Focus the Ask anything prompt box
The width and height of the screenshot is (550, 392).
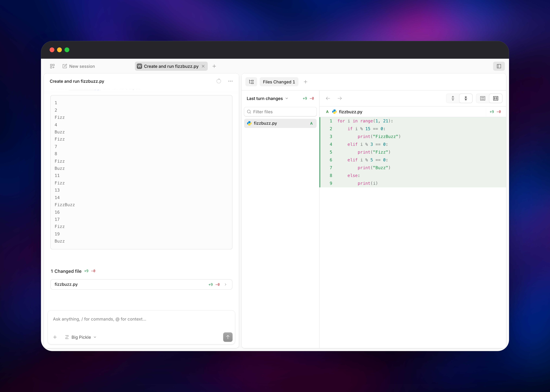[x=141, y=319]
